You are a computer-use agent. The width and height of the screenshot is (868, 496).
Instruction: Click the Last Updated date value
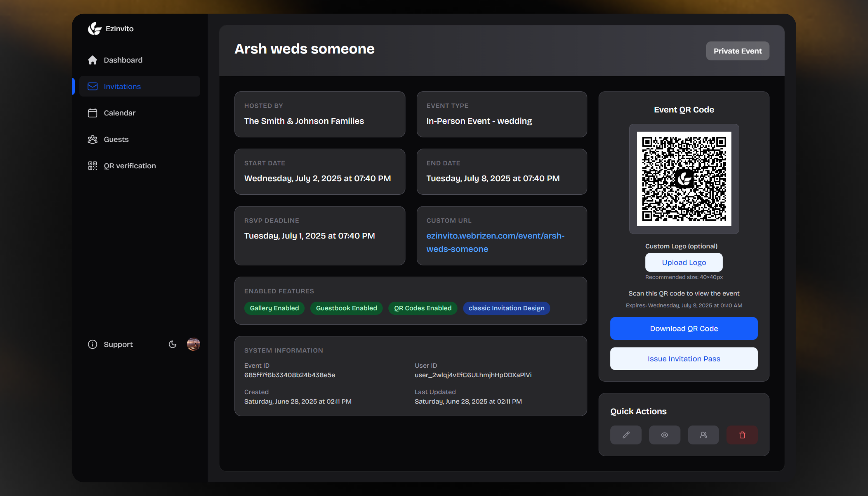click(x=468, y=402)
